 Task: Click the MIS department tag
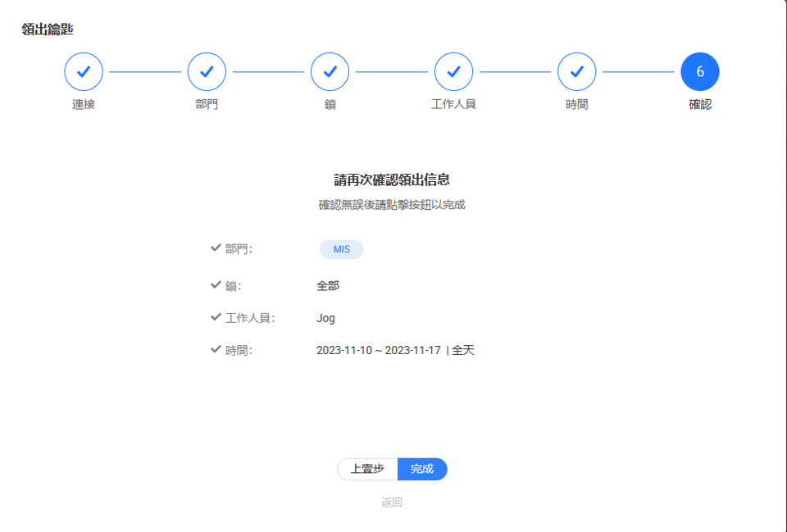point(341,249)
